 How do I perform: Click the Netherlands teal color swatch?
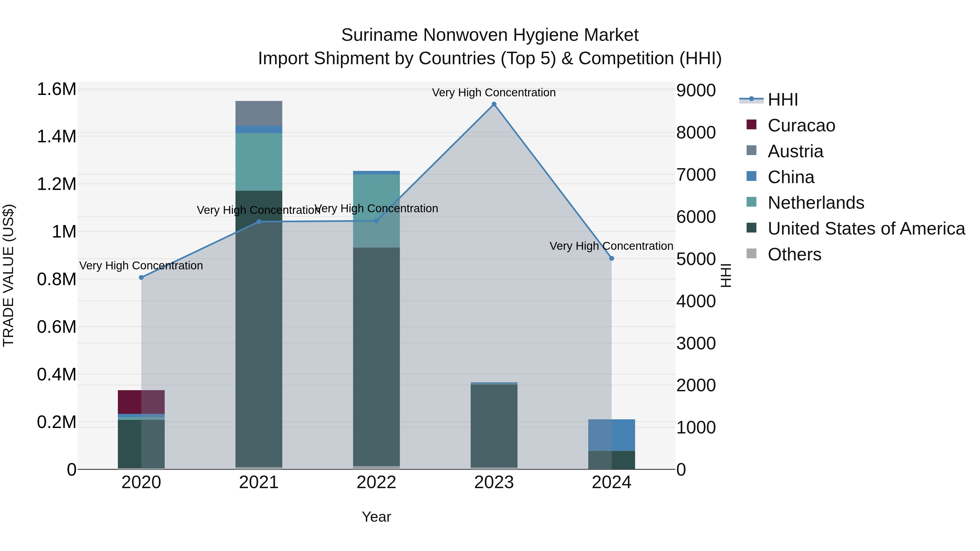pyautogui.click(x=751, y=202)
